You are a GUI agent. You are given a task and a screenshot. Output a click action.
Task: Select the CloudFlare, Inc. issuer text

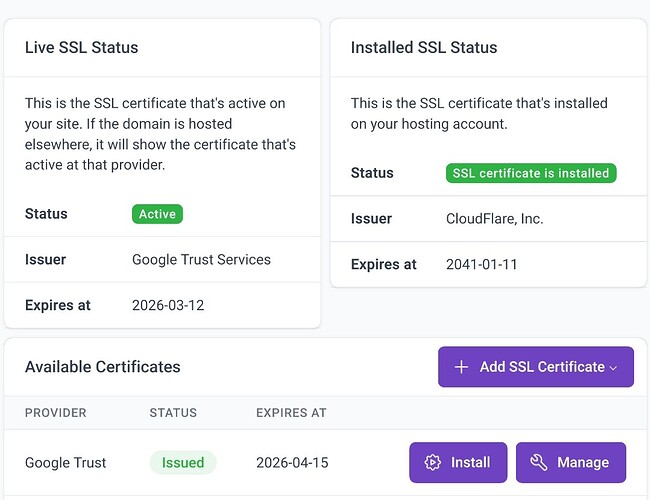tap(494, 218)
